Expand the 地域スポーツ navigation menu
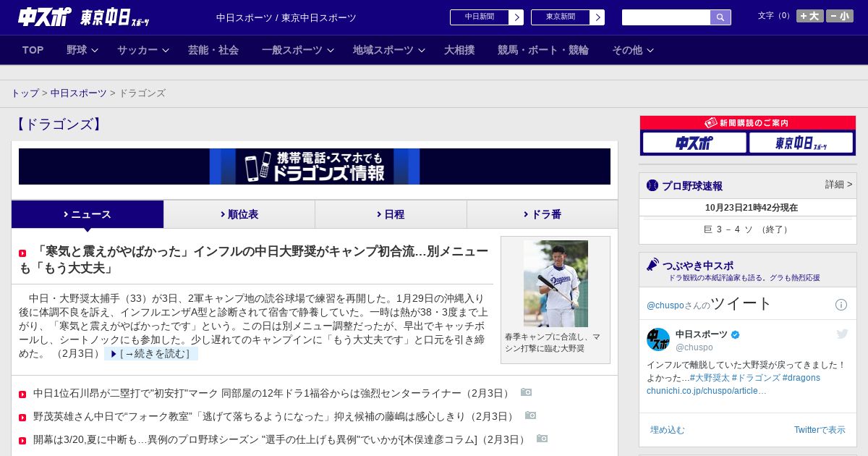The width and height of the screenshot is (868, 456). pos(388,50)
